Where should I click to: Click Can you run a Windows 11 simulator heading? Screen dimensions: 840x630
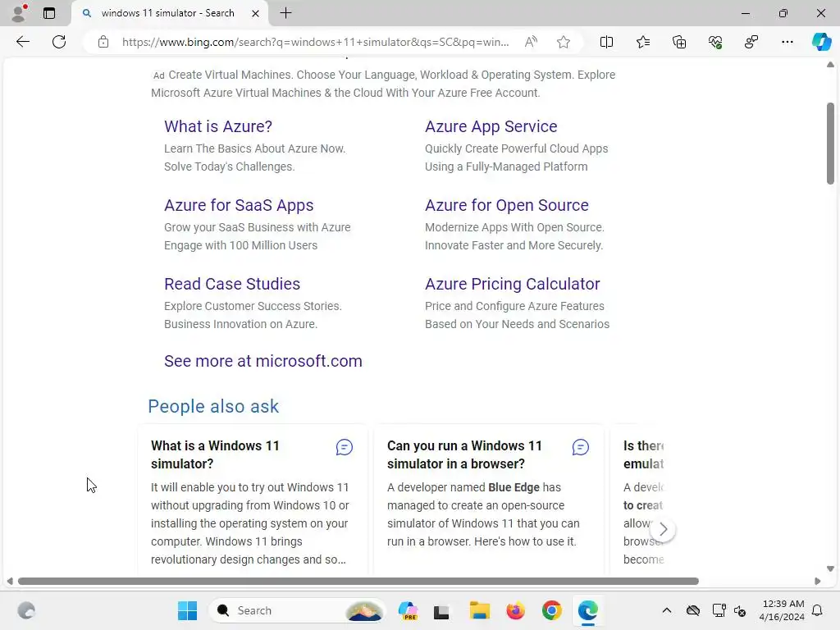tap(464, 454)
